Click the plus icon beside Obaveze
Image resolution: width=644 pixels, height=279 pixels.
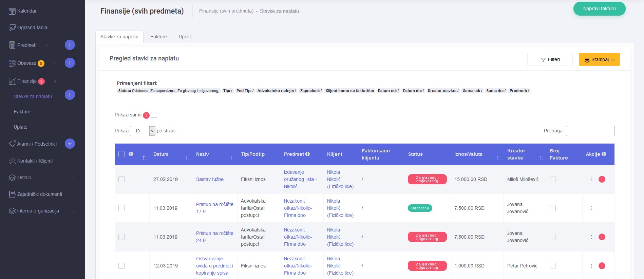point(70,63)
